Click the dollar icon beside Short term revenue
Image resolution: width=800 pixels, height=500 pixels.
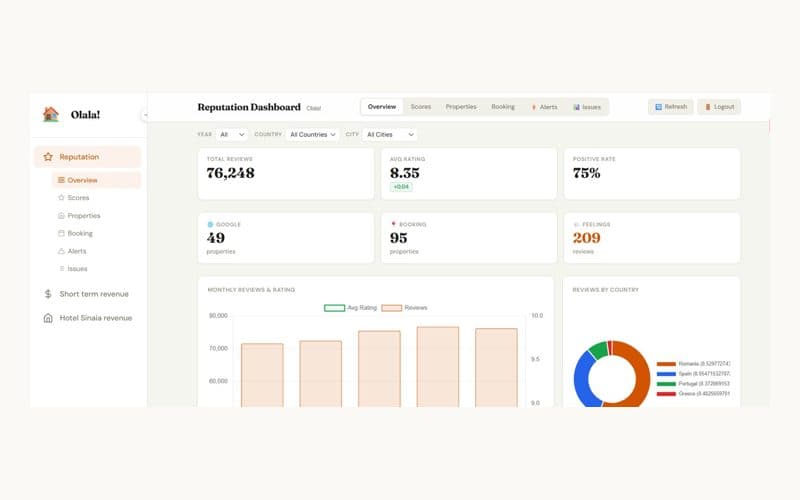[x=48, y=294]
